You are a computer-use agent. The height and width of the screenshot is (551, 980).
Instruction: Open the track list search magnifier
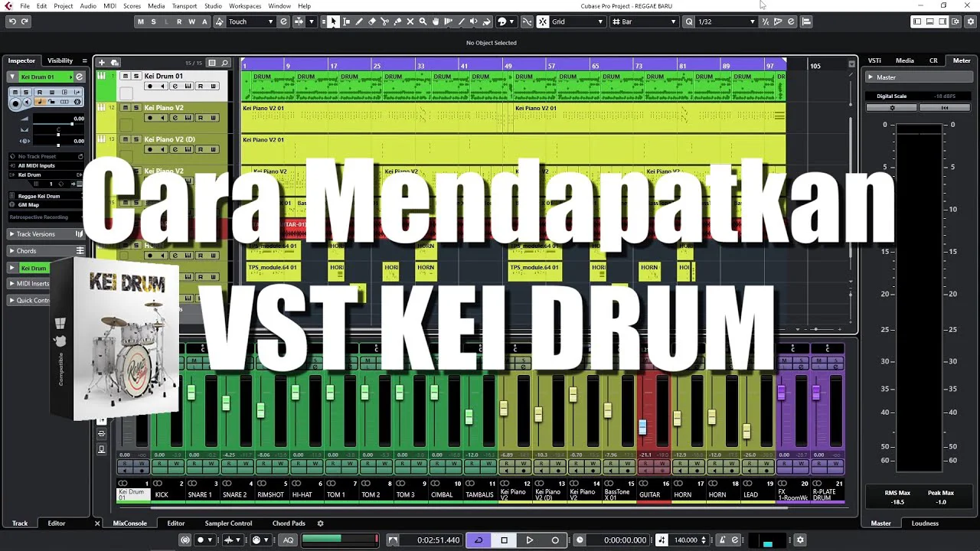tap(224, 62)
